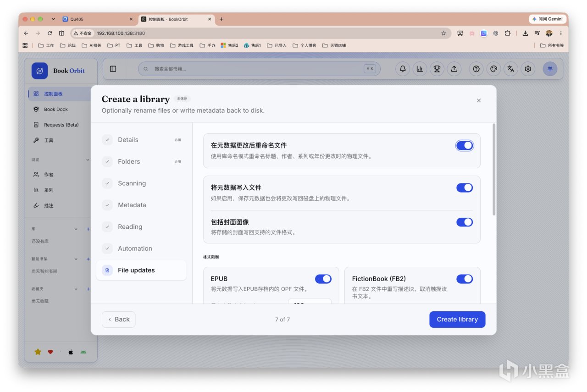Click the language translate icon
587x392 pixels.
coord(511,69)
